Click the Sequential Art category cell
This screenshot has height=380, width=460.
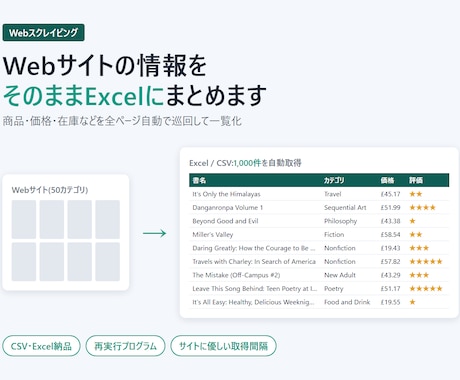coord(345,207)
